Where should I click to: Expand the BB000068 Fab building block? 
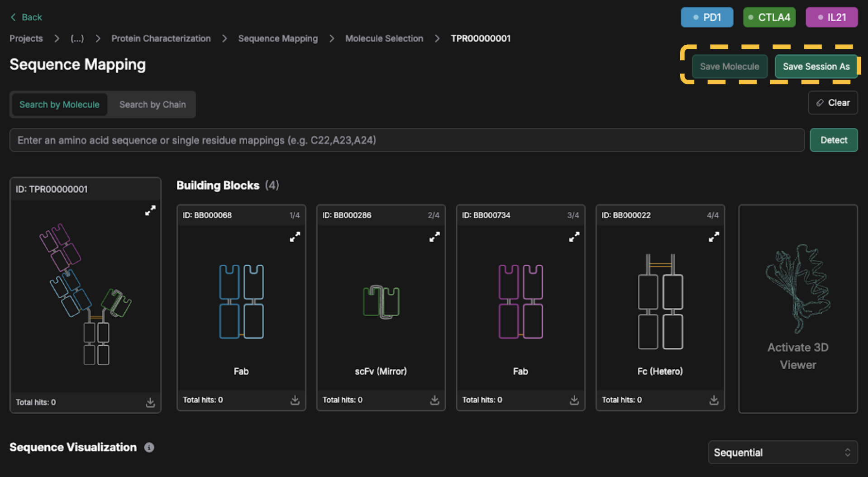tap(295, 237)
